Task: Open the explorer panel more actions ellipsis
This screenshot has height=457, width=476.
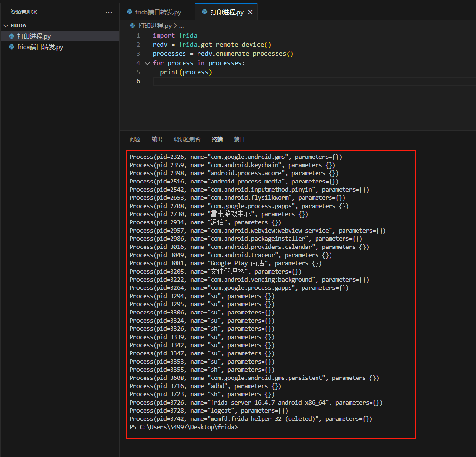Action: click(x=109, y=12)
